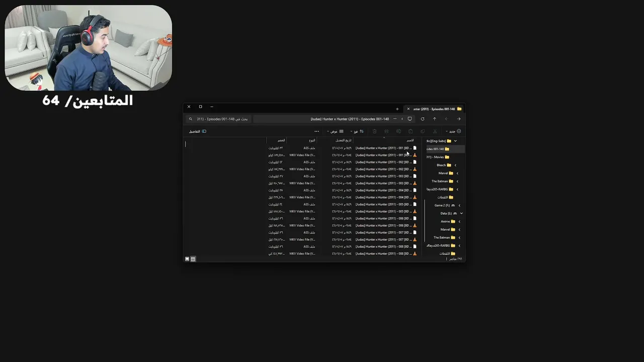Toggle the التفاصيل details pane button
Image resolution: width=644 pixels, height=362 pixels.
tap(198, 131)
